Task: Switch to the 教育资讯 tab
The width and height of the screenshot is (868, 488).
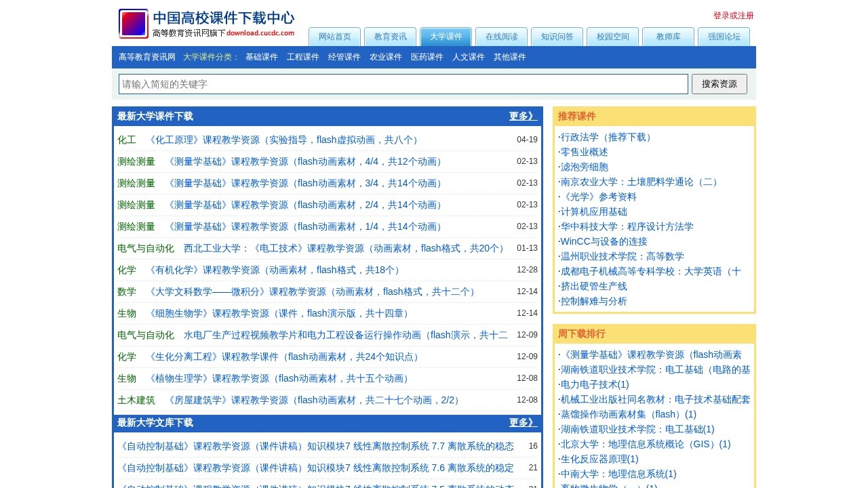Action: click(391, 37)
